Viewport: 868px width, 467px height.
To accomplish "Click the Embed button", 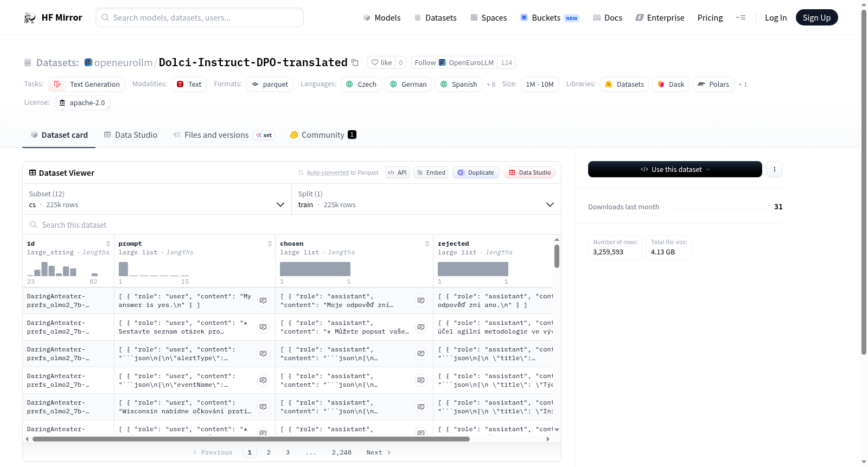I will (431, 172).
